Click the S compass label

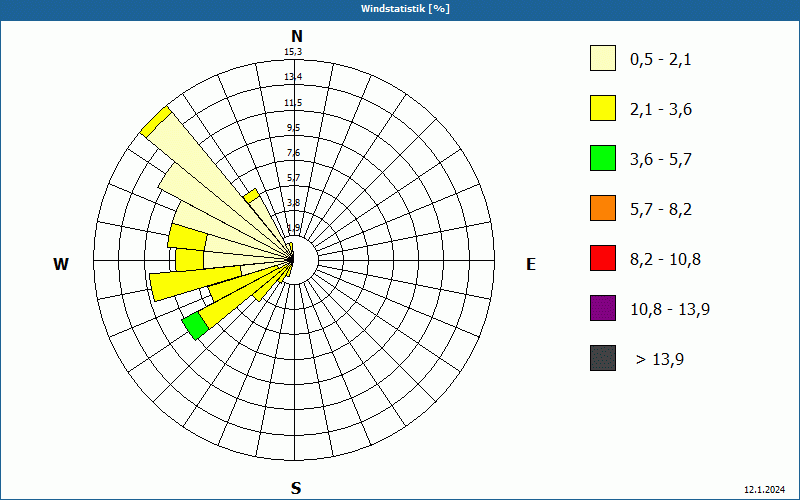pyautogui.click(x=296, y=488)
